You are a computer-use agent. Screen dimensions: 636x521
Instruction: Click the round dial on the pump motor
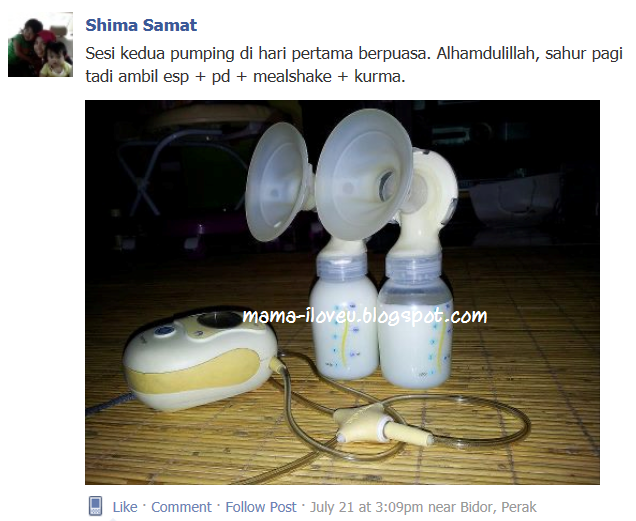pos(220,319)
